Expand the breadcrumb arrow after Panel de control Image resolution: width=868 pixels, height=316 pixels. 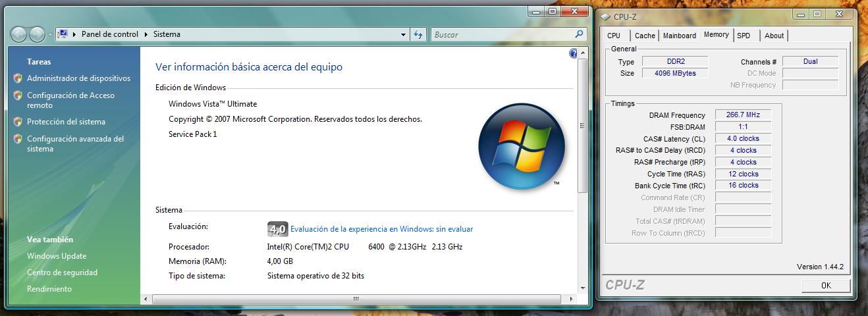[146, 34]
